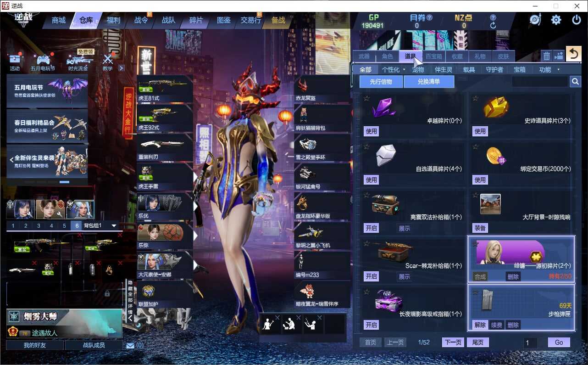Click the power exit icon
588x365 pixels.
point(577,20)
